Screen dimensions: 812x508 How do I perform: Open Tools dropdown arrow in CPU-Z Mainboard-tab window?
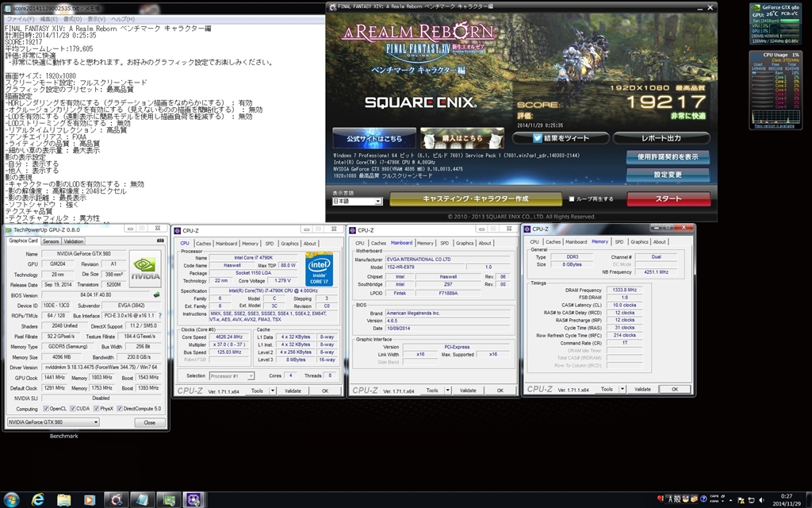447,391
